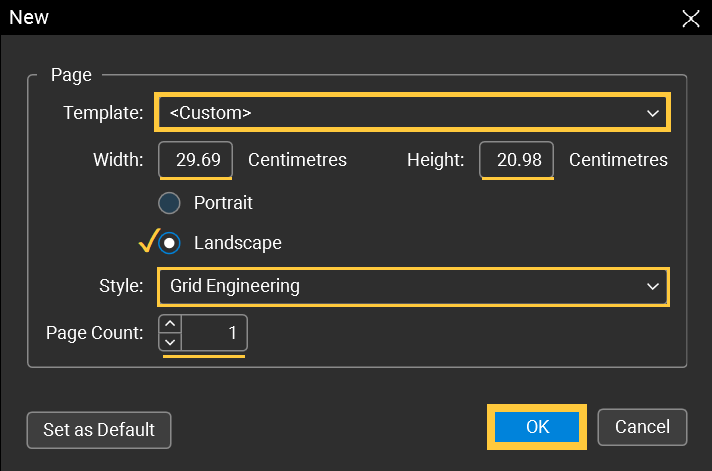Select the Landscape radio button
This screenshot has width=712, height=471.
(169, 243)
